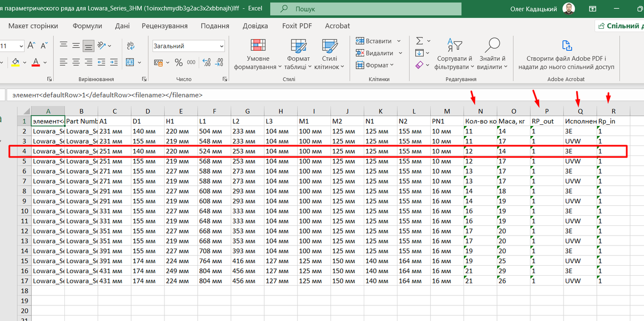This screenshot has width=644, height=321.
Task: Align text right
Action: [x=89, y=62]
